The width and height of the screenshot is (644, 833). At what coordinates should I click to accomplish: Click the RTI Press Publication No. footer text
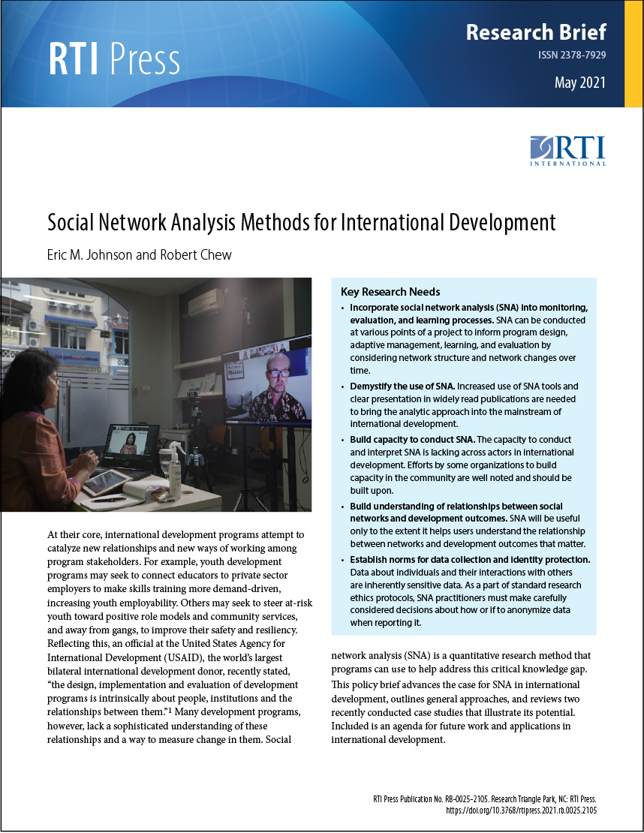(x=484, y=799)
